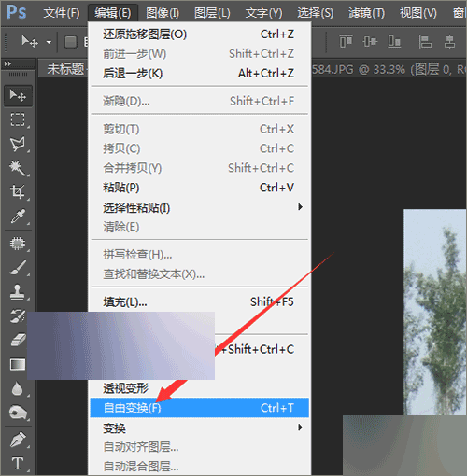467x476 pixels.
Task: Expand Paste Special submenu arrow
Action: pos(300,207)
